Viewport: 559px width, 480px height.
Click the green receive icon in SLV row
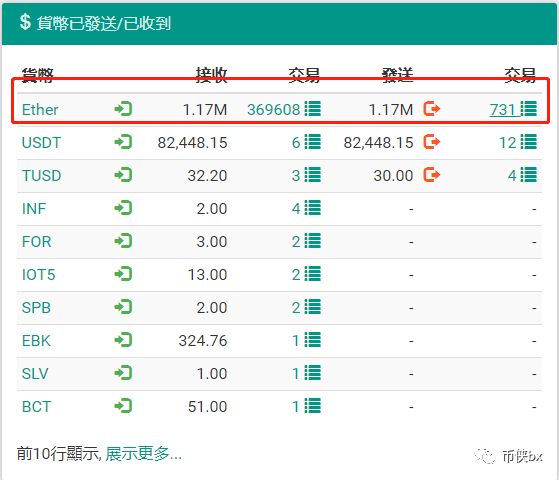coord(123,373)
